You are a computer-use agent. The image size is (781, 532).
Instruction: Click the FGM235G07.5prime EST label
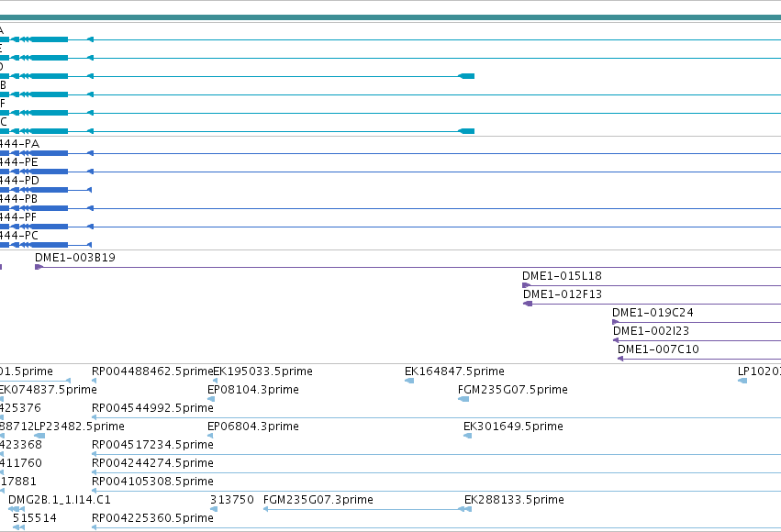coord(512,390)
